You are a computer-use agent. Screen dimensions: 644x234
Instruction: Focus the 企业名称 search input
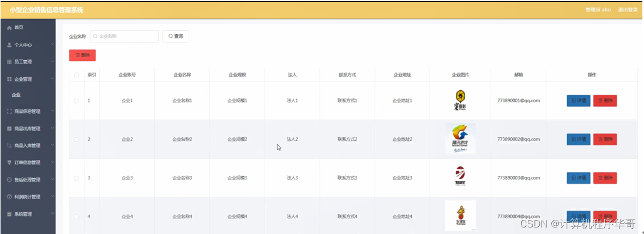(x=124, y=36)
